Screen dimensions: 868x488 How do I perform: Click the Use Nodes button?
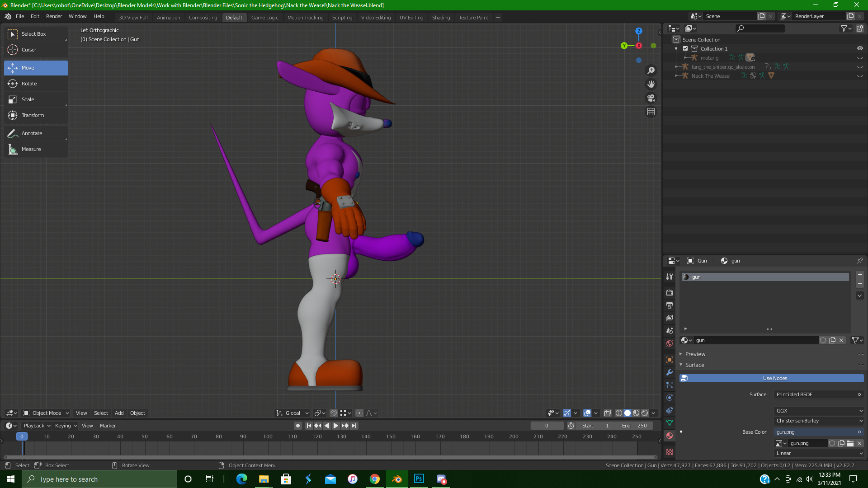[x=771, y=378]
